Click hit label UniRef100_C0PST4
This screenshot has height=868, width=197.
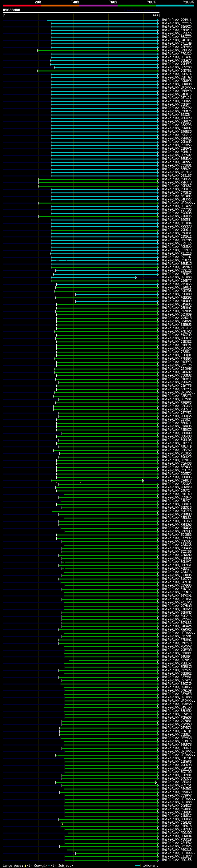click(x=176, y=74)
